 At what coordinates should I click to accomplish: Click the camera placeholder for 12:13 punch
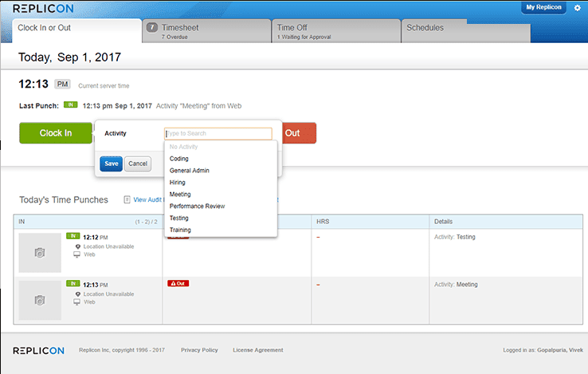40,300
